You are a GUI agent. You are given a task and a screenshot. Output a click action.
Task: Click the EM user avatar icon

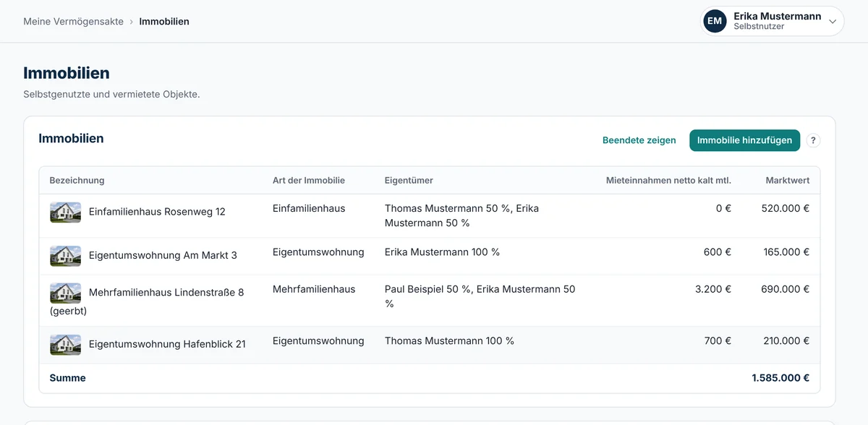[715, 21]
